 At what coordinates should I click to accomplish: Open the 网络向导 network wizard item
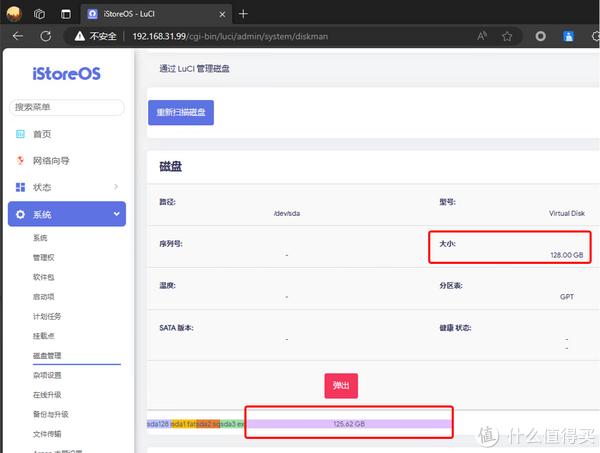pos(51,161)
